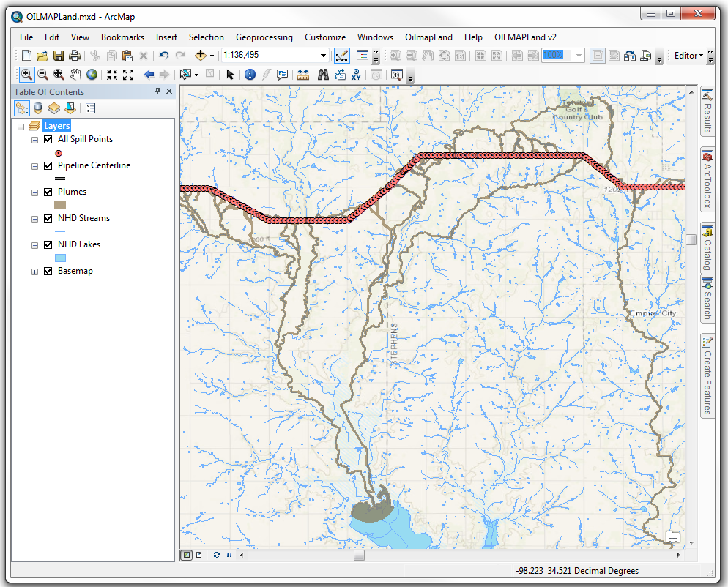Activate the Identify tool
The height and width of the screenshot is (587, 728).
point(250,74)
